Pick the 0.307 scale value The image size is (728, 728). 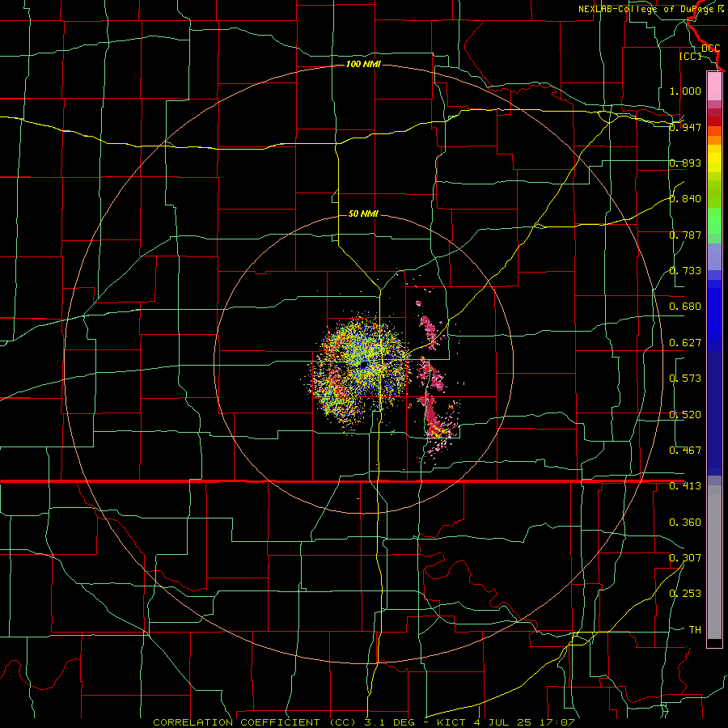click(685, 558)
